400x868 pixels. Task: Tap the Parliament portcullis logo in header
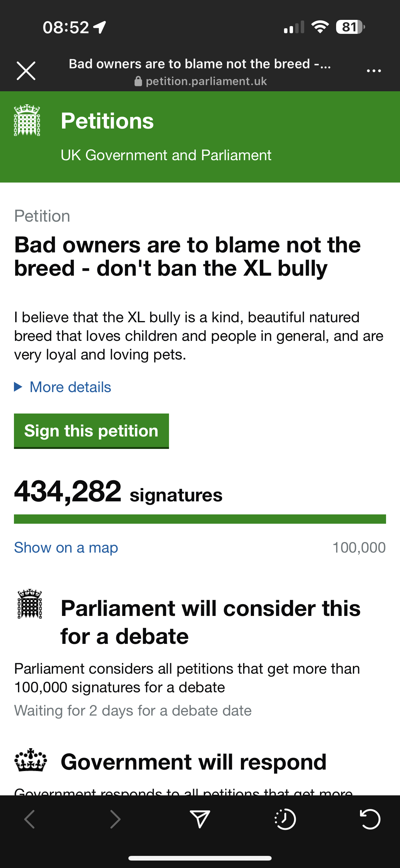coord(27,120)
